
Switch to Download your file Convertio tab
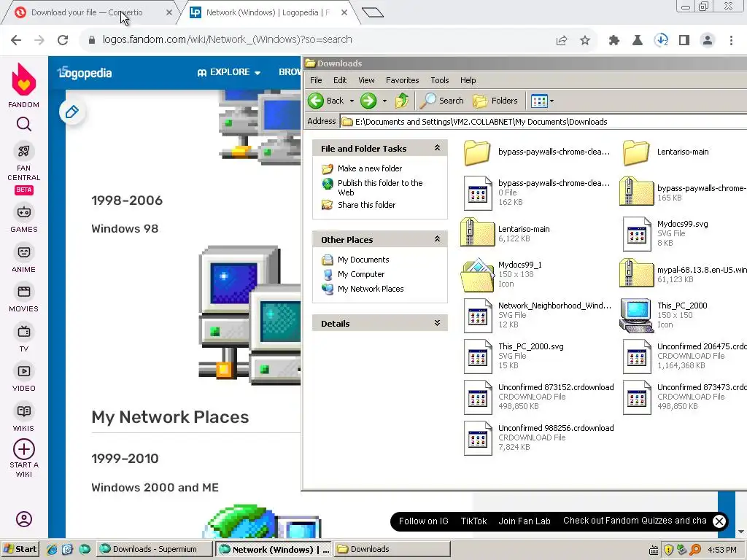[x=87, y=13]
